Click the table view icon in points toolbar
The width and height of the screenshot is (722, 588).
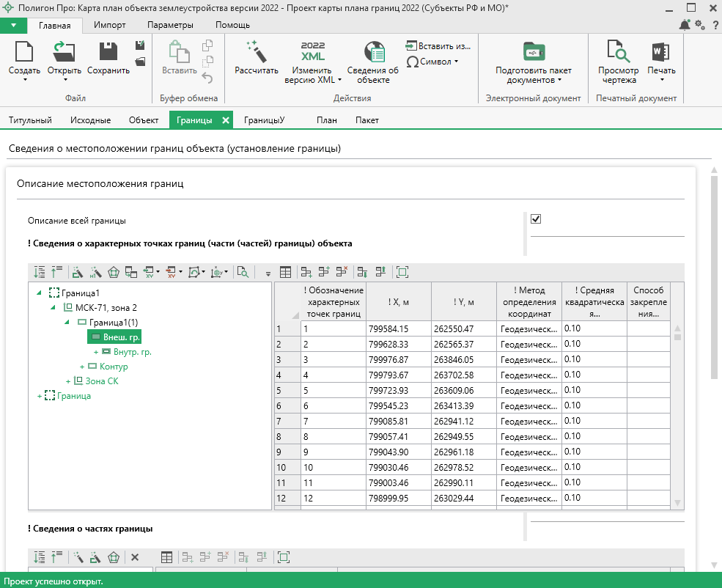coord(285,272)
